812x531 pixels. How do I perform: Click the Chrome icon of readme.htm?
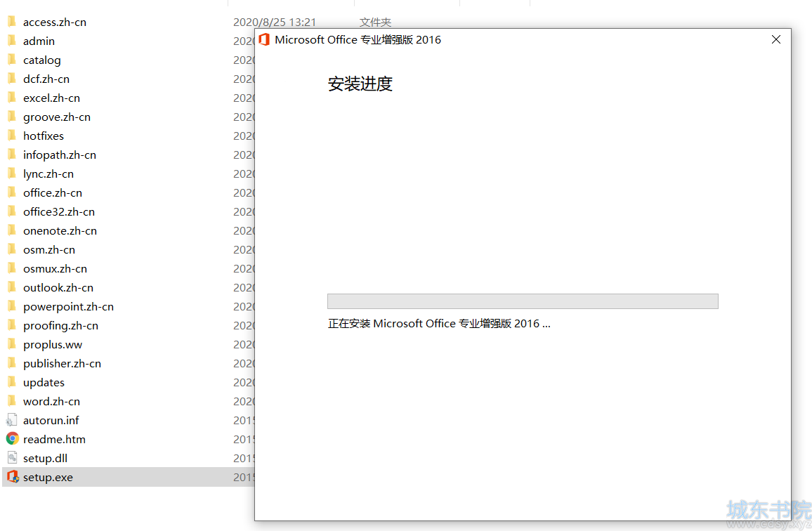click(13, 439)
